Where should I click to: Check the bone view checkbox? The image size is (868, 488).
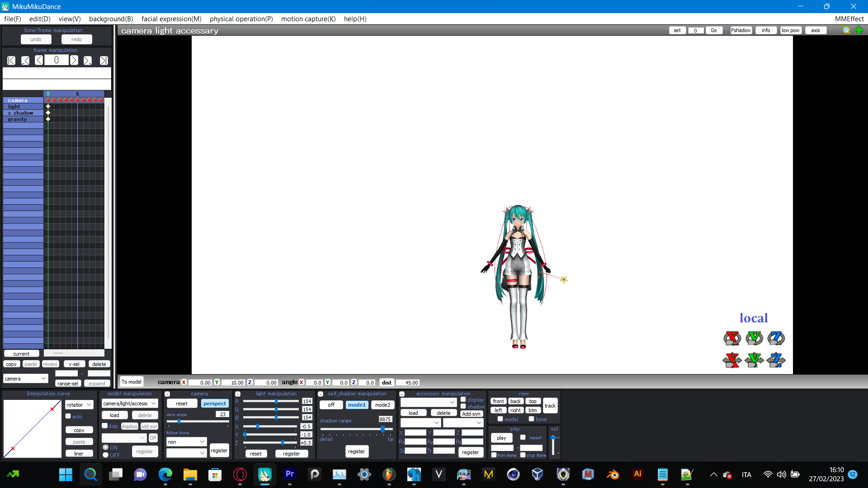click(531, 419)
